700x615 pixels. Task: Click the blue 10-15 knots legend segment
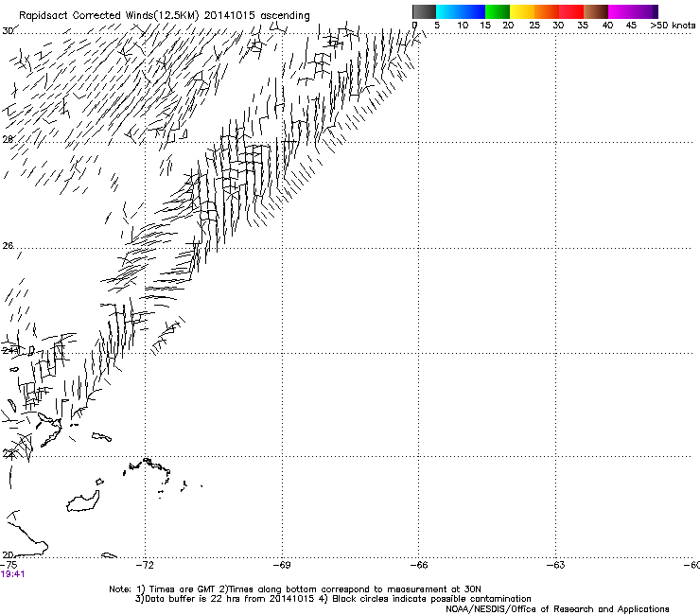click(x=473, y=11)
